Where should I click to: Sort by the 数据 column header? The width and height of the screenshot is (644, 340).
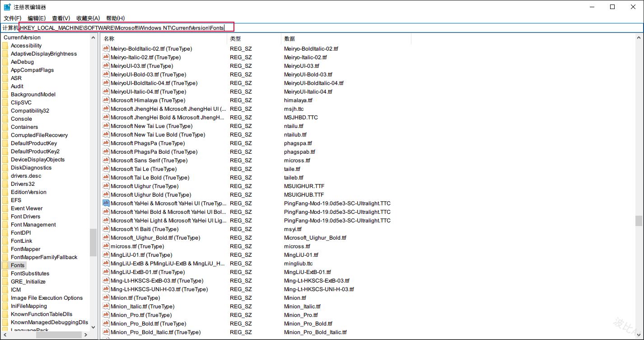(x=346, y=39)
